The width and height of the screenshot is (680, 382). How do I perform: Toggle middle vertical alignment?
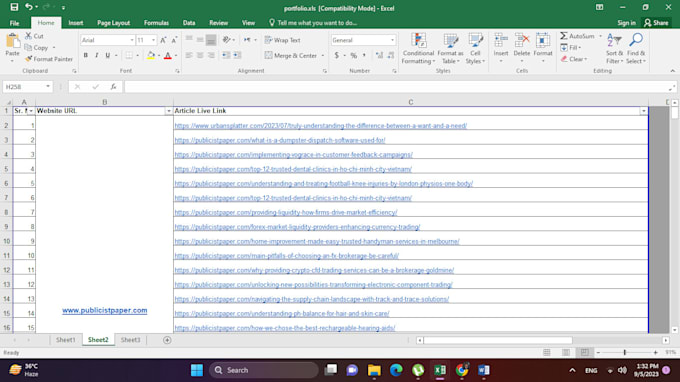200,40
